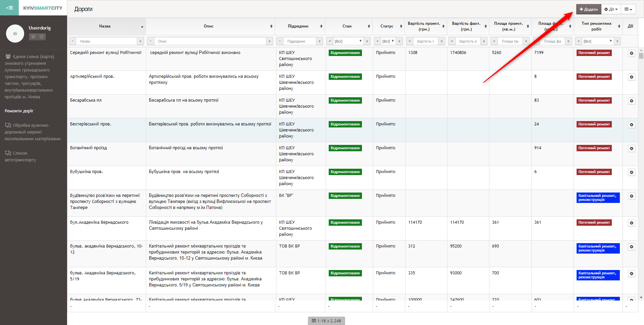Change the Площа проект. filter equals operator
644x325 pixels.
[x=494, y=41]
